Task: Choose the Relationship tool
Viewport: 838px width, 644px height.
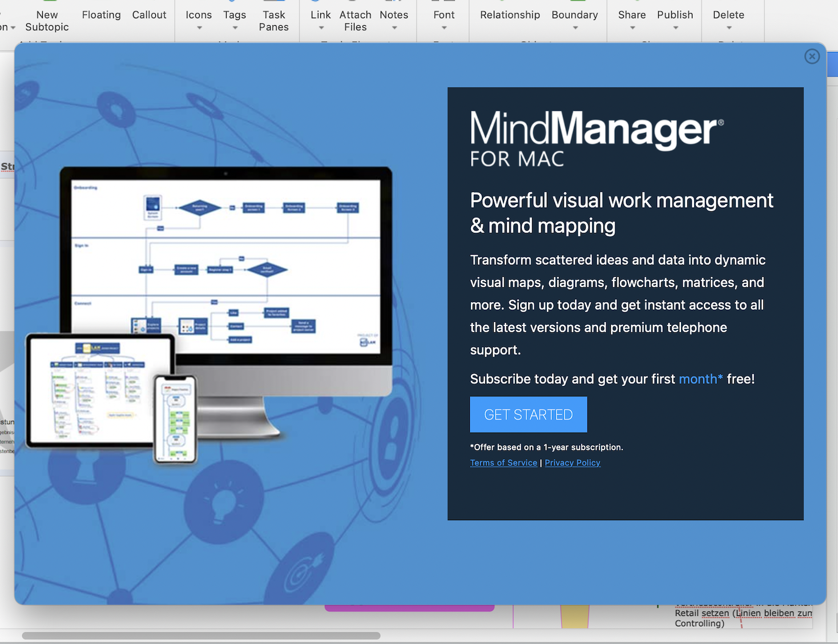Action: coord(510,15)
